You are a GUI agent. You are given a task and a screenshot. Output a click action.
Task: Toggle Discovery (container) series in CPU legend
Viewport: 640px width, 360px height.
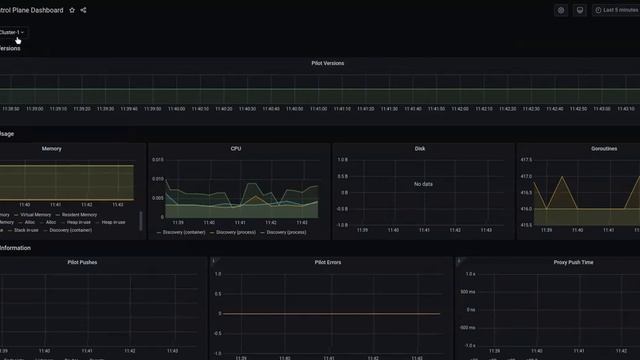pos(184,232)
